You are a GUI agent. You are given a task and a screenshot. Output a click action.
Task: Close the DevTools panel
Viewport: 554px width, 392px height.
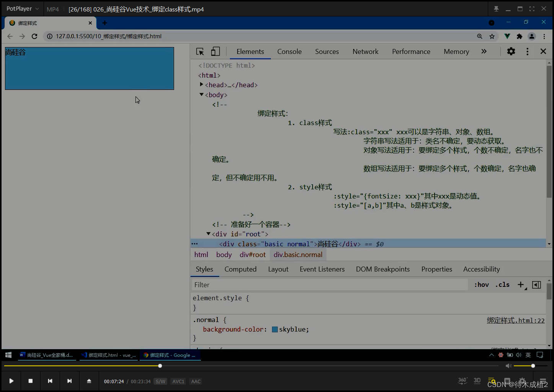coord(543,51)
